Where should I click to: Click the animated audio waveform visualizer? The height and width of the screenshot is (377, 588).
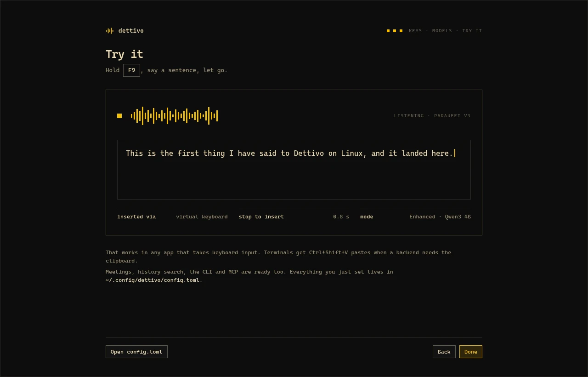(x=174, y=116)
